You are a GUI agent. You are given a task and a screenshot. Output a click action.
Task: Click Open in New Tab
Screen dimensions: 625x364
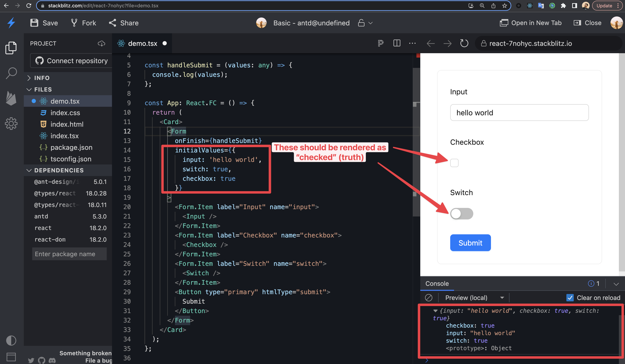(531, 23)
